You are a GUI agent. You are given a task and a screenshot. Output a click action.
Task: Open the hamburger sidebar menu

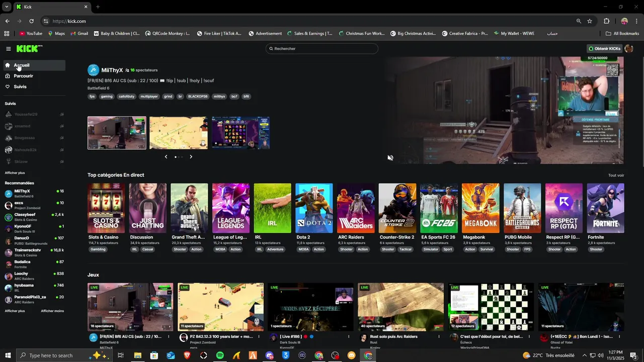tap(9, 49)
